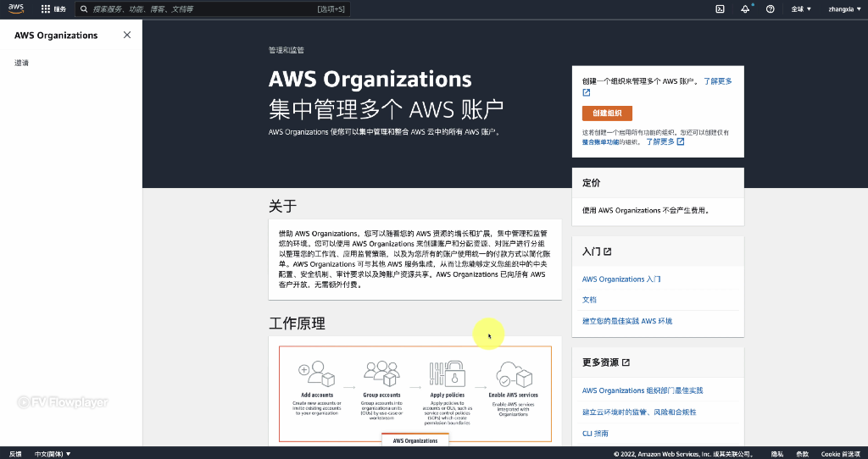Click the 关于 heading
The image size is (868, 459).
[x=283, y=207]
